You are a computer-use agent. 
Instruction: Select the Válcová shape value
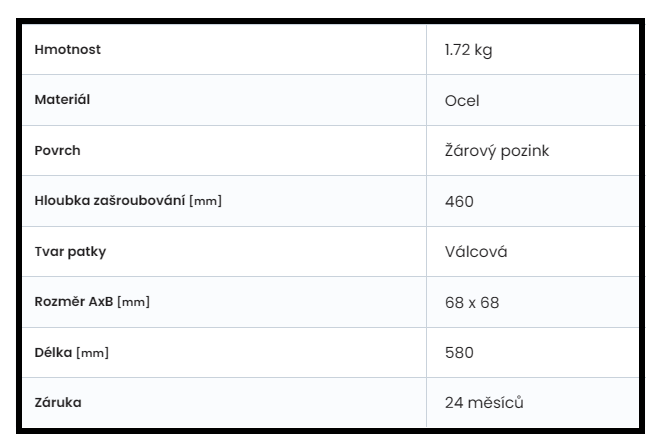pos(476,251)
